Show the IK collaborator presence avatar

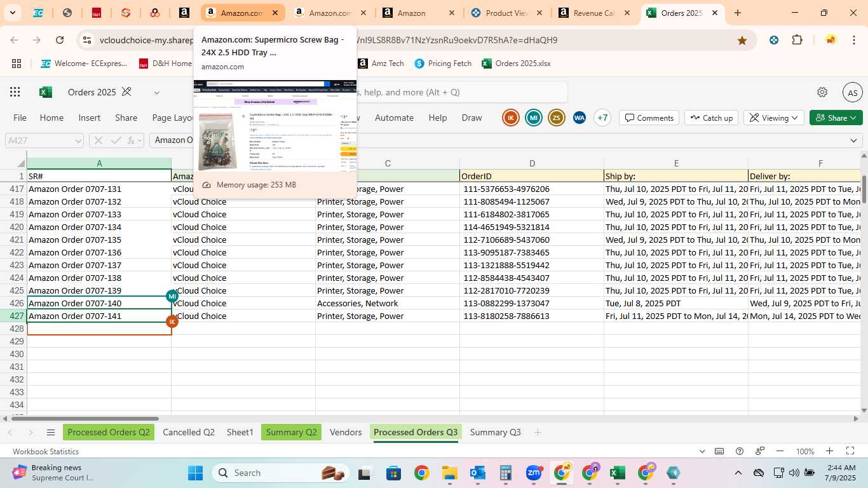pyautogui.click(x=511, y=118)
